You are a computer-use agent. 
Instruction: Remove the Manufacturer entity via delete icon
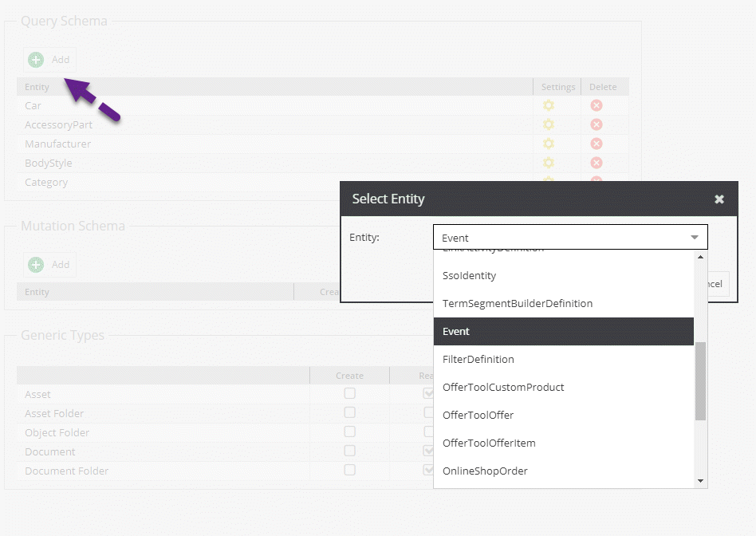coord(596,144)
